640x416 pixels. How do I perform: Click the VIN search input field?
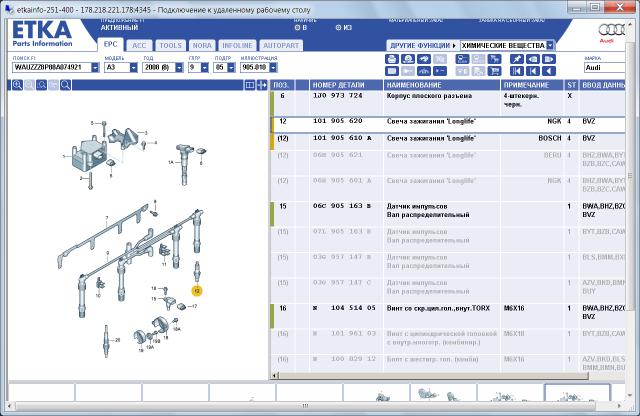[x=52, y=68]
